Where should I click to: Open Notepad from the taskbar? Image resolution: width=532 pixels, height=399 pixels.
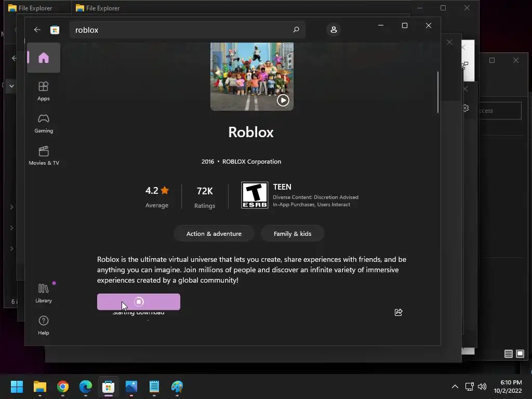click(x=154, y=387)
